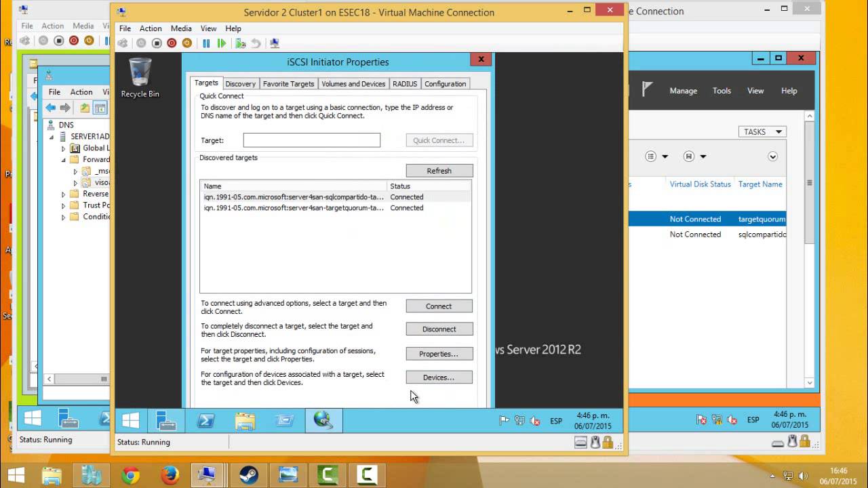Click Virtual Disk Status column header
Screen dimensions: 868x488
point(700,184)
